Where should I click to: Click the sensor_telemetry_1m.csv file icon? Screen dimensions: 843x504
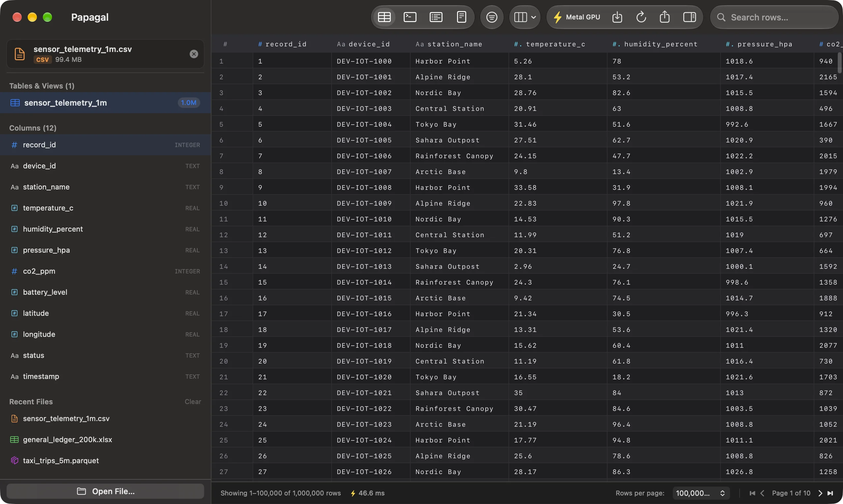pos(19,54)
